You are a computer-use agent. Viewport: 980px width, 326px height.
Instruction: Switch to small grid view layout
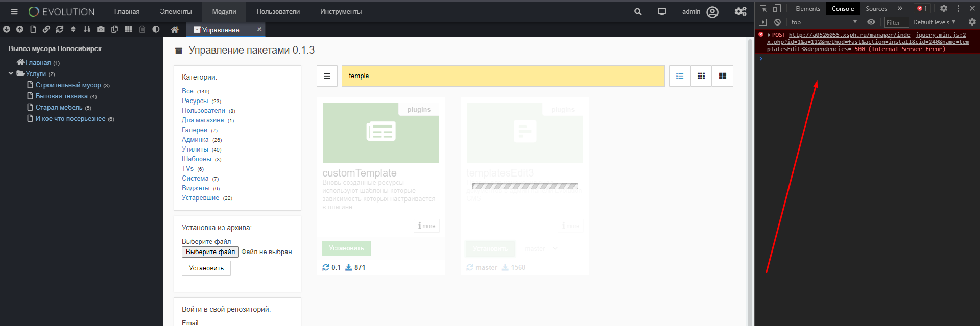[701, 76]
